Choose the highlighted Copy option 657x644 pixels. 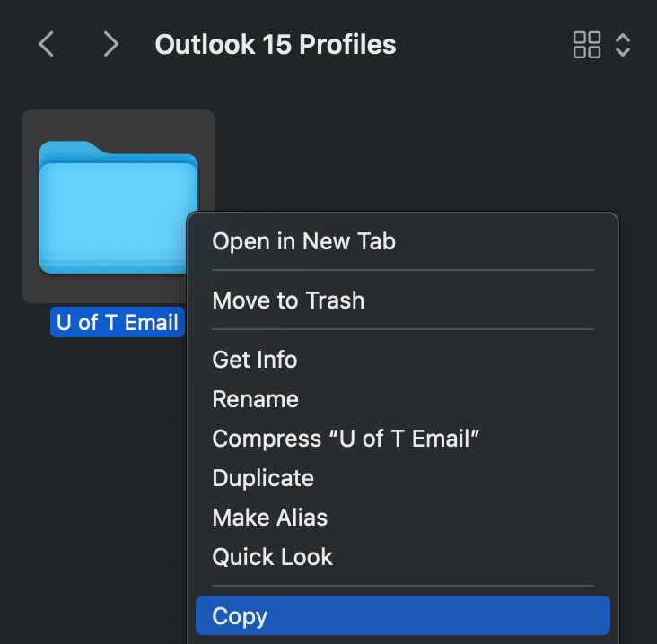pyautogui.click(x=403, y=615)
